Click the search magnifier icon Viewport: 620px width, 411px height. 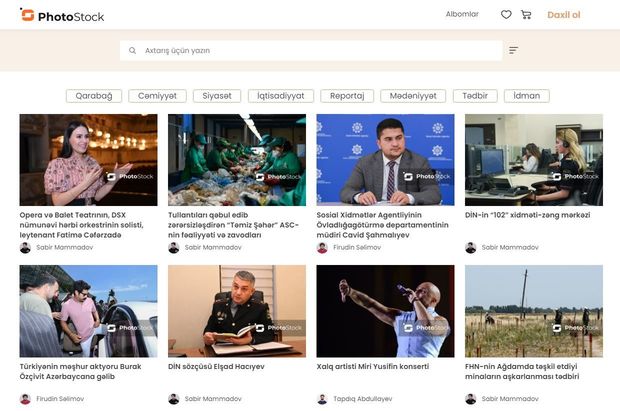[x=133, y=50]
